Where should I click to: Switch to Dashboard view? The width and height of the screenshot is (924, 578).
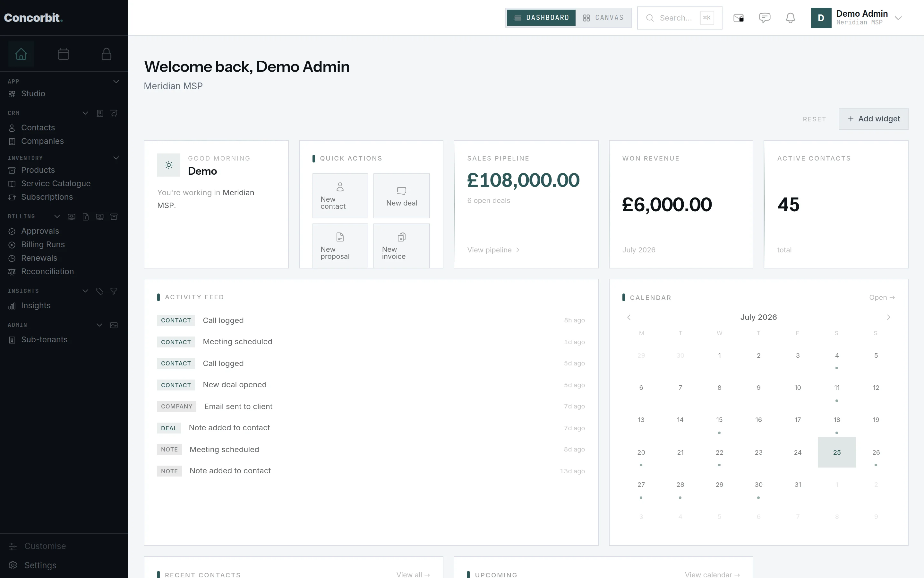point(541,18)
